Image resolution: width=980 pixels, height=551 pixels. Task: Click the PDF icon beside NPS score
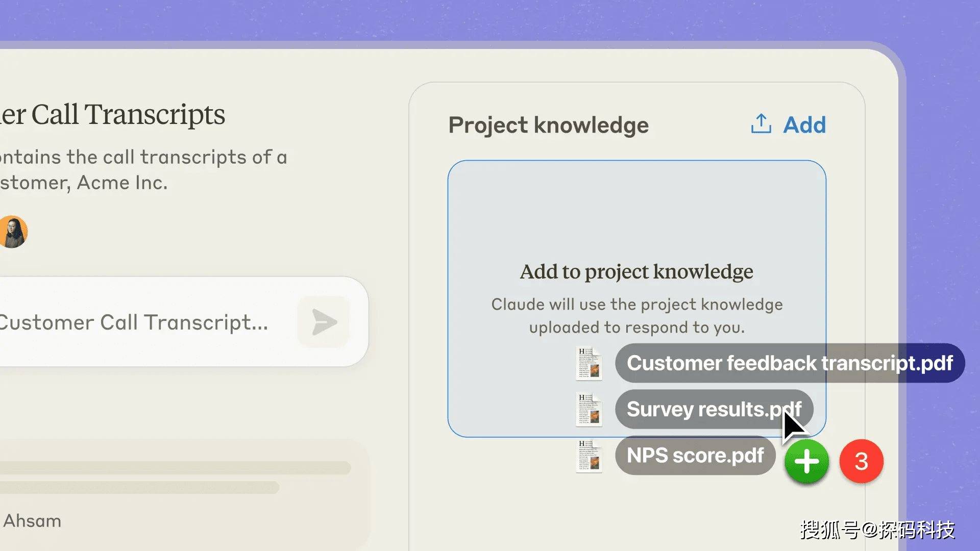coord(589,456)
